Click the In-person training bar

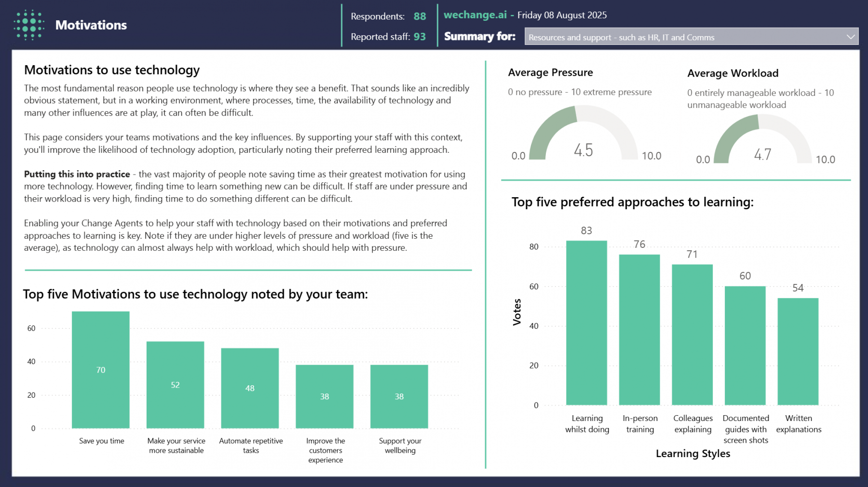(x=639, y=329)
